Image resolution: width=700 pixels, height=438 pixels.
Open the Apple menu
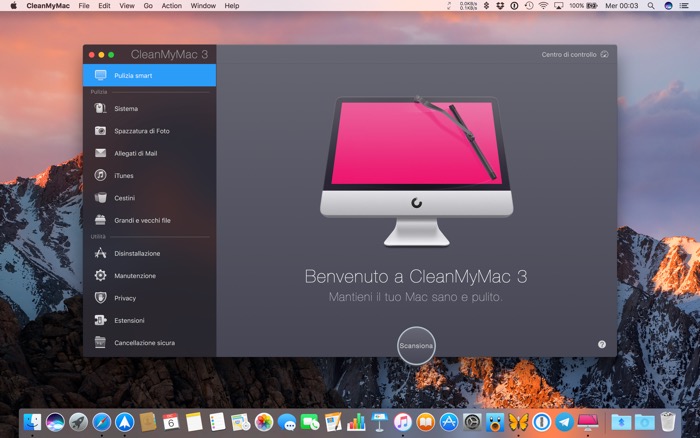tap(13, 6)
